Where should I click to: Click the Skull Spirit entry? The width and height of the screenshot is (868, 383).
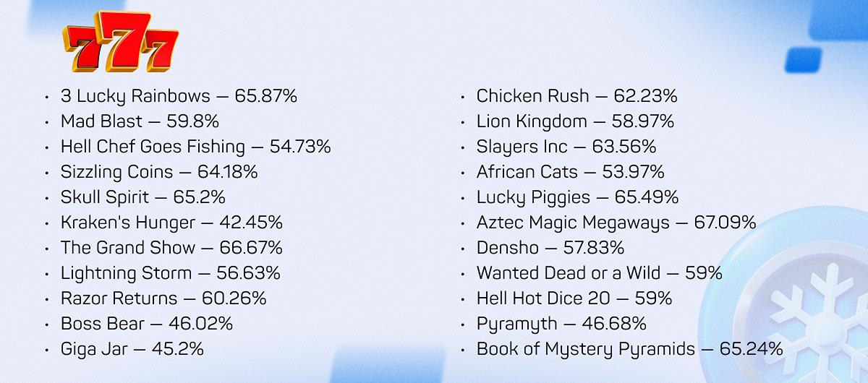[x=143, y=197]
